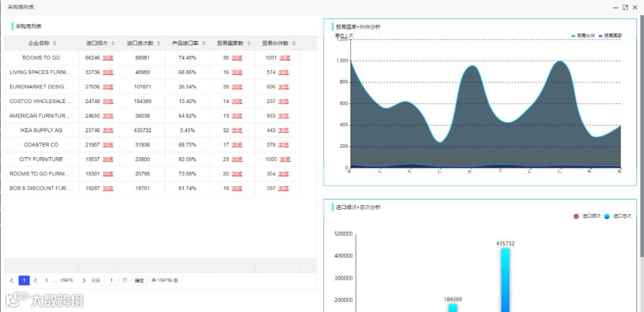Jump to last page 15976

pyautogui.click(x=67, y=280)
